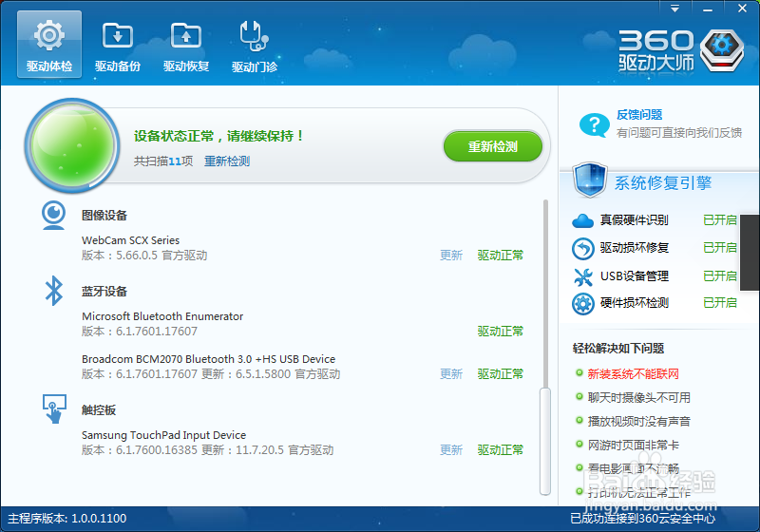Click the touchpad 触控板 icon
This screenshot has height=532, width=760.
(x=54, y=408)
